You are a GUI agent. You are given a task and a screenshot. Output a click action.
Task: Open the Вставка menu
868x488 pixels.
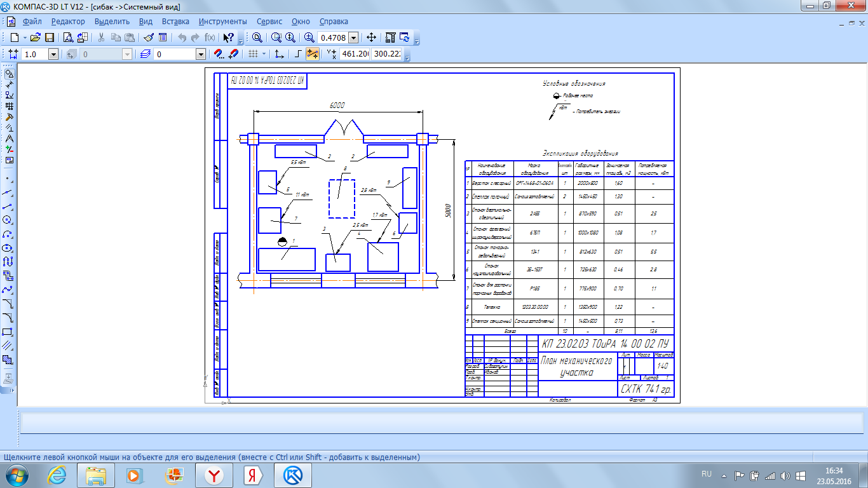click(x=175, y=22)
